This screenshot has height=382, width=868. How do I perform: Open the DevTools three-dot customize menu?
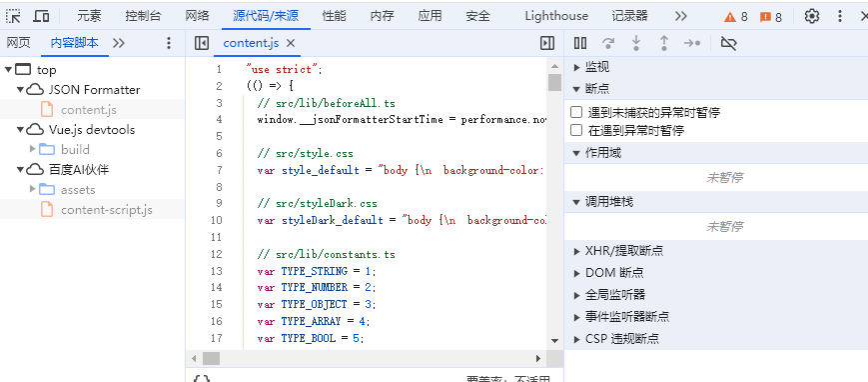840,16
